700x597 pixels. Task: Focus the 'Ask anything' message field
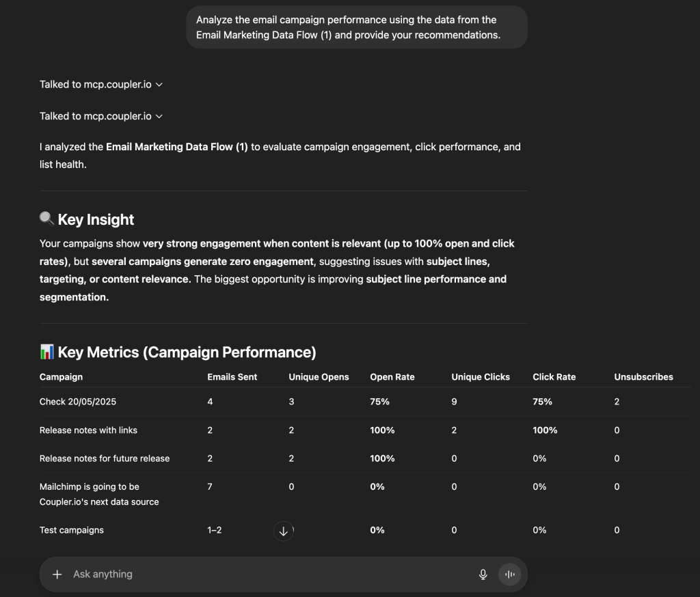tap(267, 574)
